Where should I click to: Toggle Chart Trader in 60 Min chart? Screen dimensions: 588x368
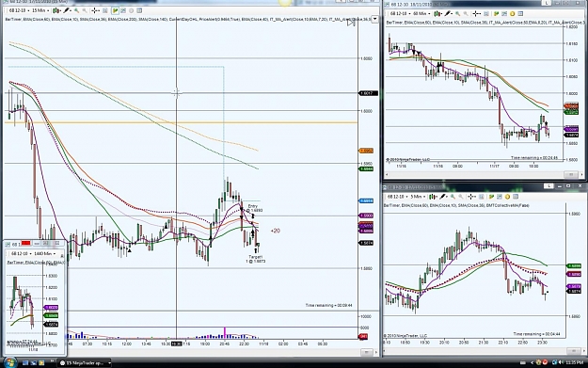(496, 13)
